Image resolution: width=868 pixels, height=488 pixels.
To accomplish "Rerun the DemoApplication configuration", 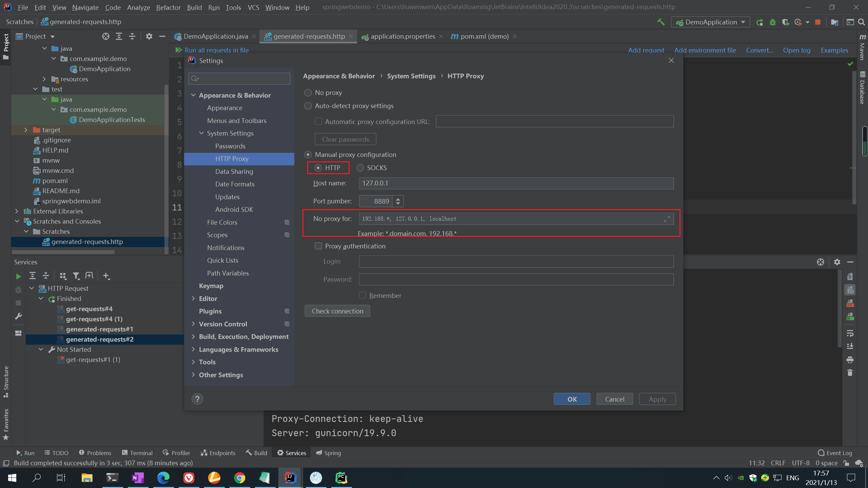I will click(759, 22).
